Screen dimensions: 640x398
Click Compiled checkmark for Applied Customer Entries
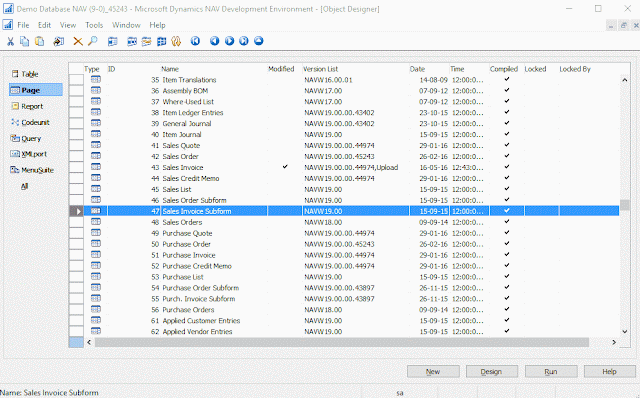[x=507, y=320]
